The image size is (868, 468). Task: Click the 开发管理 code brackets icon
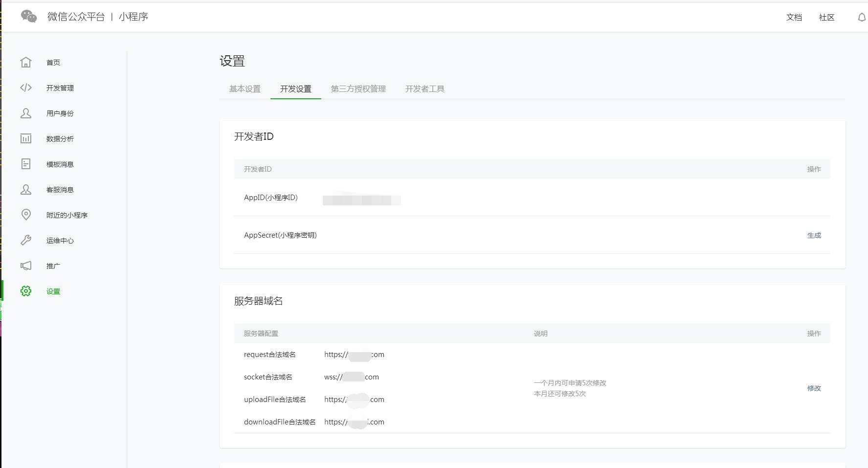coord(26,88)
